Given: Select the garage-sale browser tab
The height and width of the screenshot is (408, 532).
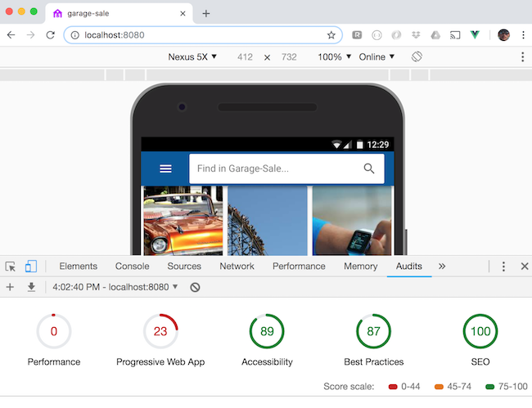Looking at the screenshot, I should pyautogui.click(x=119, y=14).
